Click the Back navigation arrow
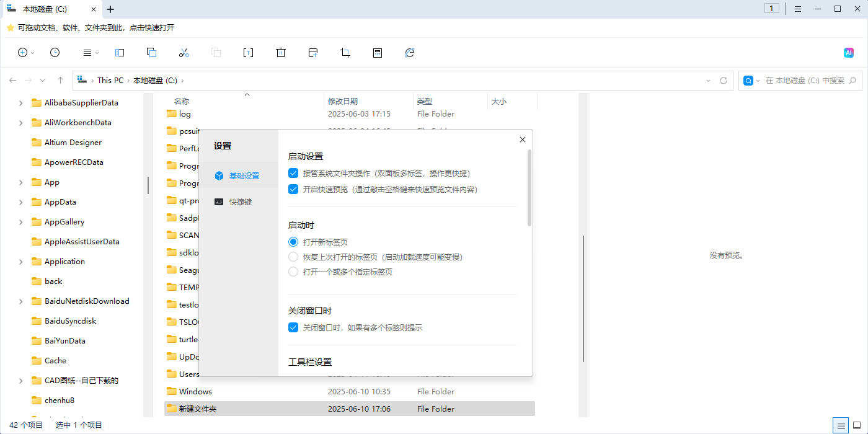868x434 pixels. 12,81
